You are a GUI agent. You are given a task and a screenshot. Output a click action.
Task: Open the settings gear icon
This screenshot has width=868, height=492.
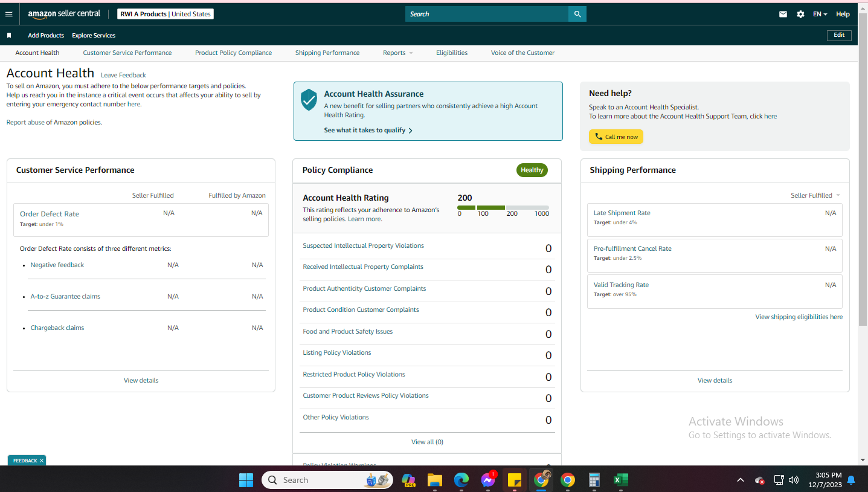point(800,14)
